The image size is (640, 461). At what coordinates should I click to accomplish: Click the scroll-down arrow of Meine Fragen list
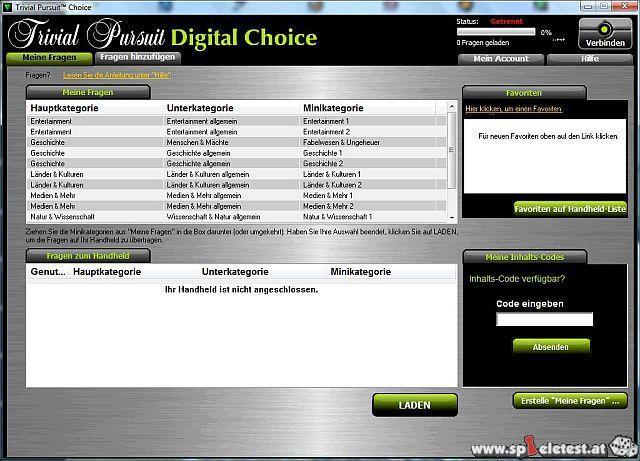click(x=452, y=218)
